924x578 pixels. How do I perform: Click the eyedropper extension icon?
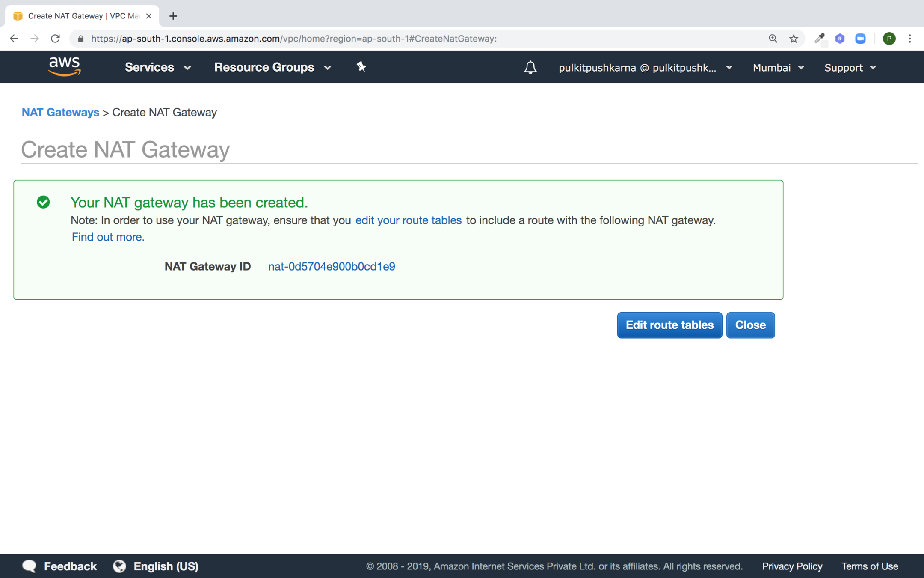[x=819, y=39]
